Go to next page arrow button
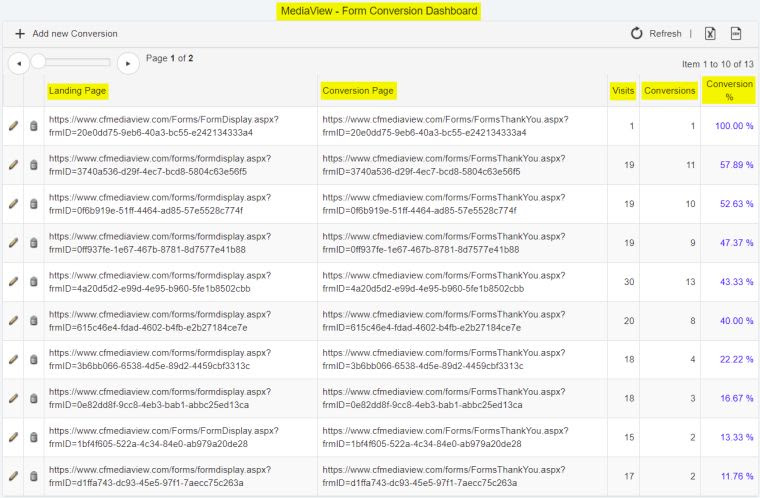 (128, 63)
